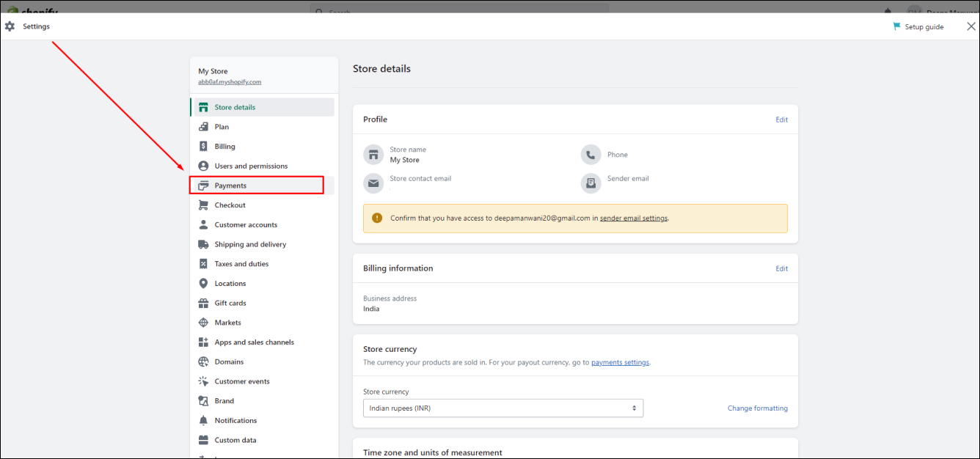Open the Plan settings section
The image size is (980, 459).
click(x=263, y=127)
